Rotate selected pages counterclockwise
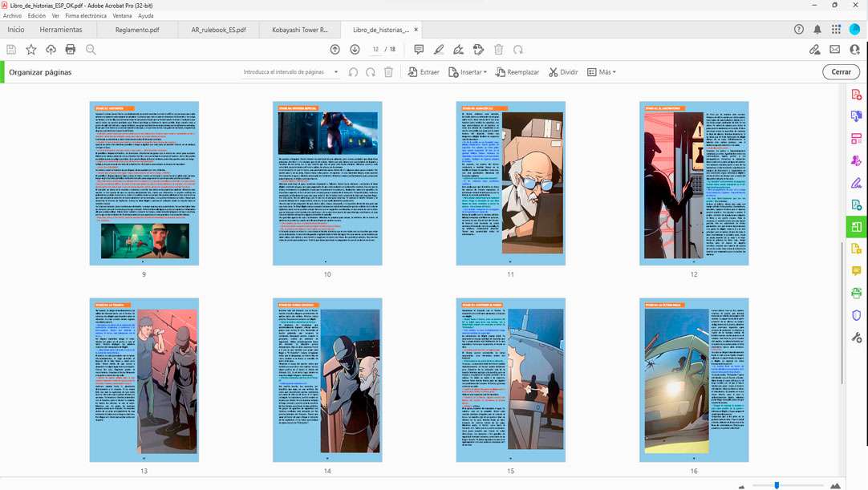This screenshot has width=868, height=490. [353, 72]
